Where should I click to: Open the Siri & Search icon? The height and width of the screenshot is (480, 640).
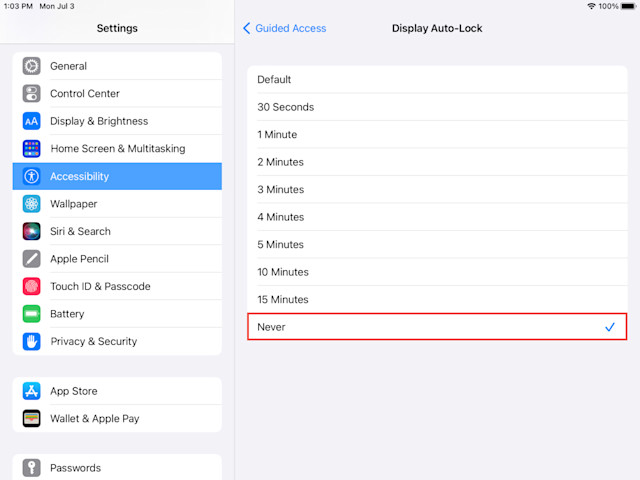pyautogui.click(x=31, y=231)
